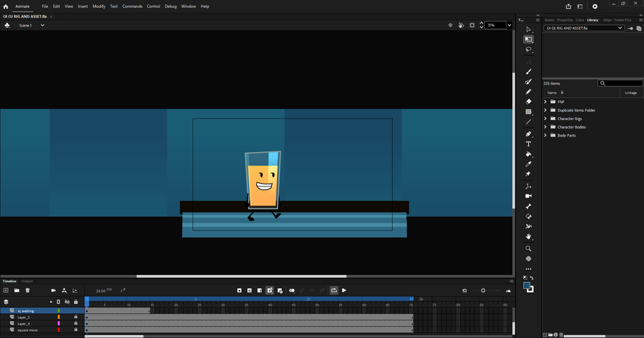This screenshot has height=338, width=644.
Task: Click the fill color swatch
Action: [x=527, y=286]
